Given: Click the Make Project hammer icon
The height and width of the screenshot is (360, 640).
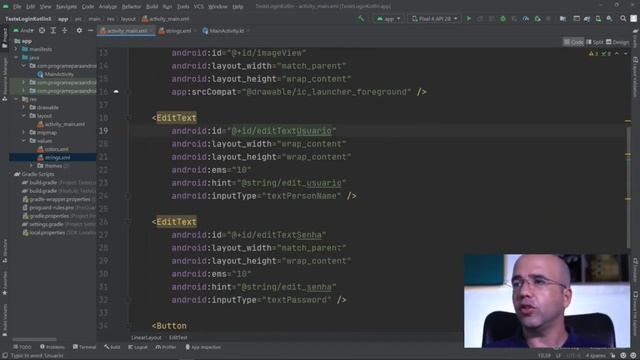Looking at the screenshot, I should tap(361, 19).
